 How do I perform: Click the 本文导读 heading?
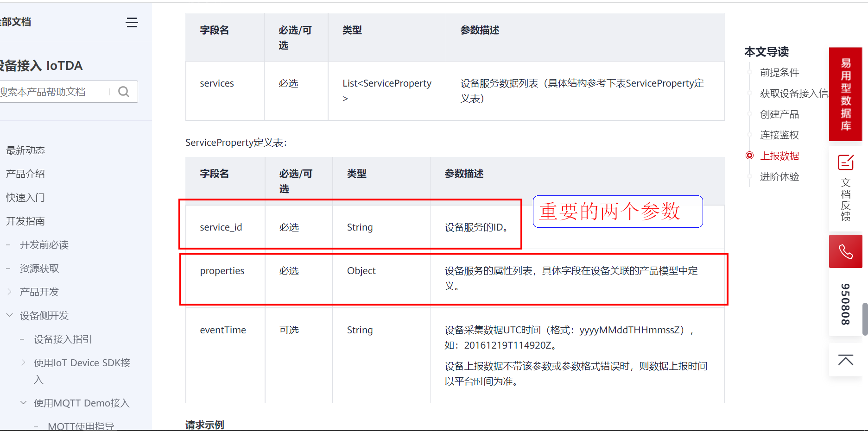pos(767,52)
